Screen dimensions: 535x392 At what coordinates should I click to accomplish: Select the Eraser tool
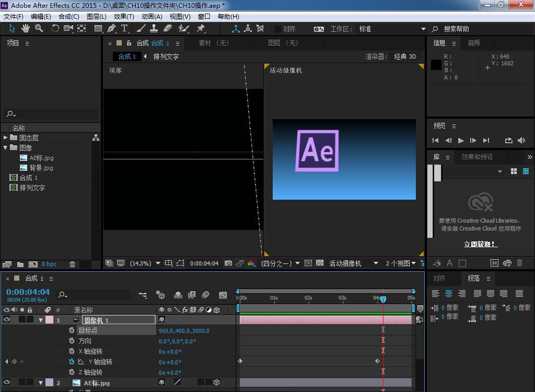[168, 28]
